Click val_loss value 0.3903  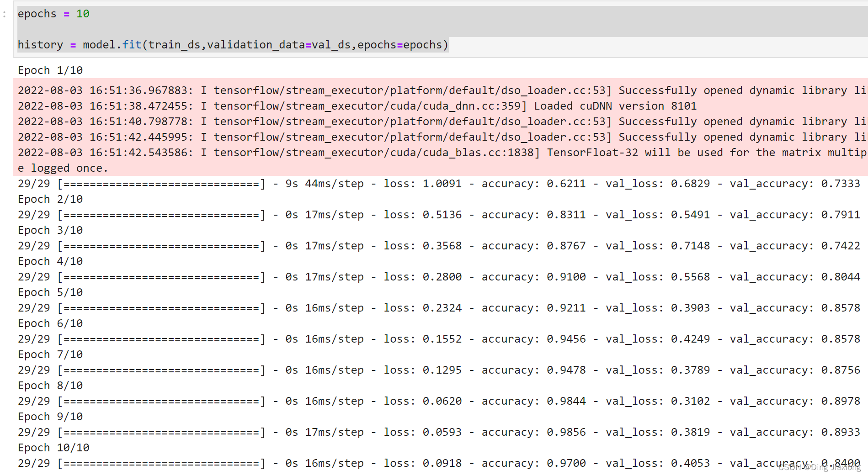690,308
